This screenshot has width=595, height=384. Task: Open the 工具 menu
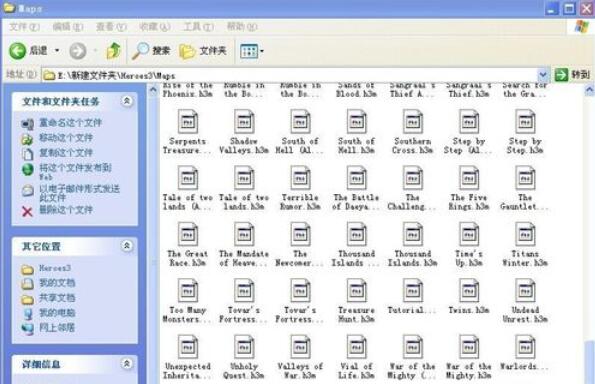198,27
